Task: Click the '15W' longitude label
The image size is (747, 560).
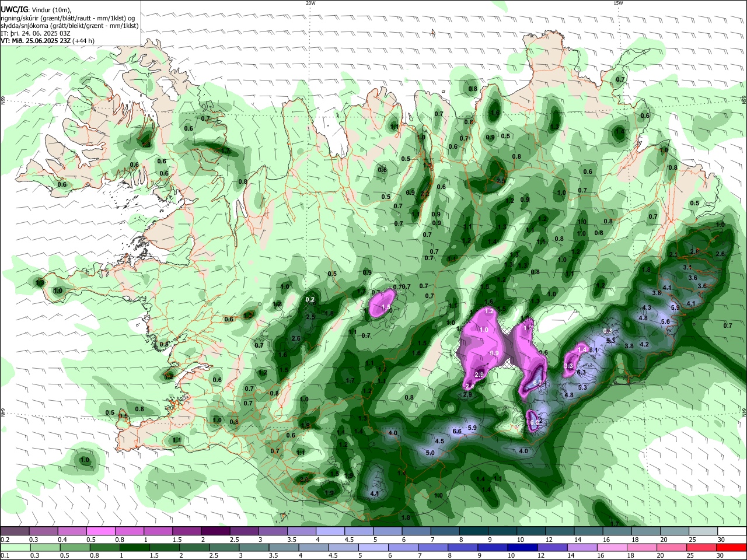Action: pos(618,3)
